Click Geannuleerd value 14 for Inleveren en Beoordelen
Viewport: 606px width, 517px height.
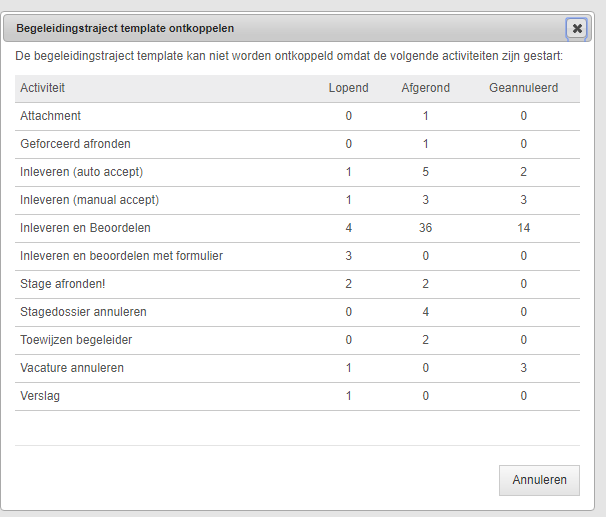pos(524,228)
